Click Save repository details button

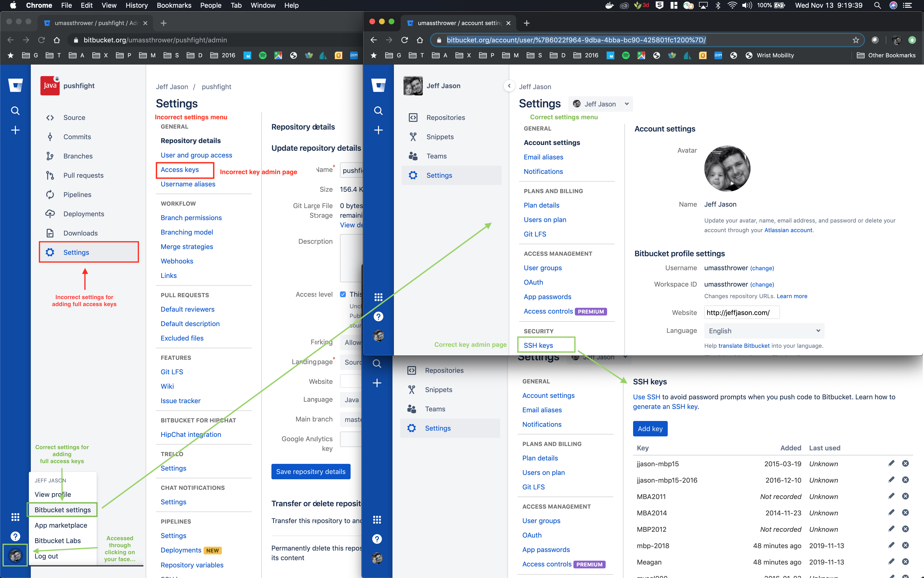click(311, 472)
